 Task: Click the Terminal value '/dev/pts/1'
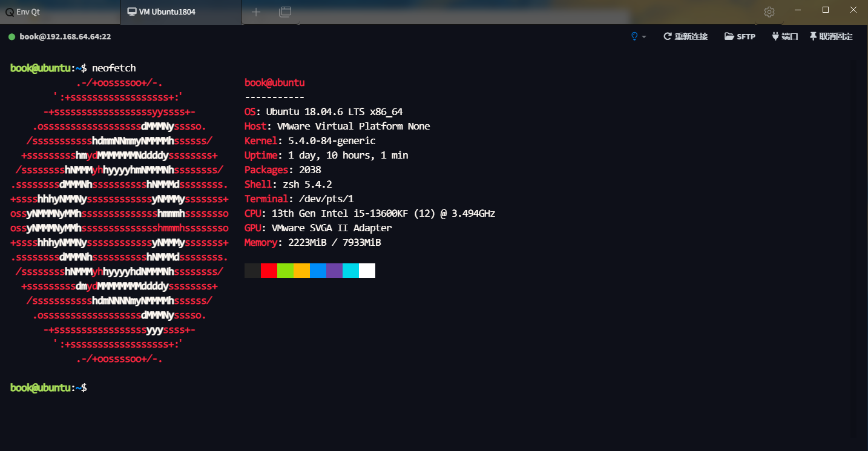pyautogui.click(x=326, y=199)
